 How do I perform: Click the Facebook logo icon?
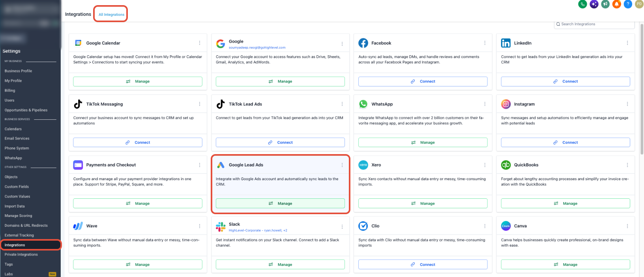tap(363, 43)
